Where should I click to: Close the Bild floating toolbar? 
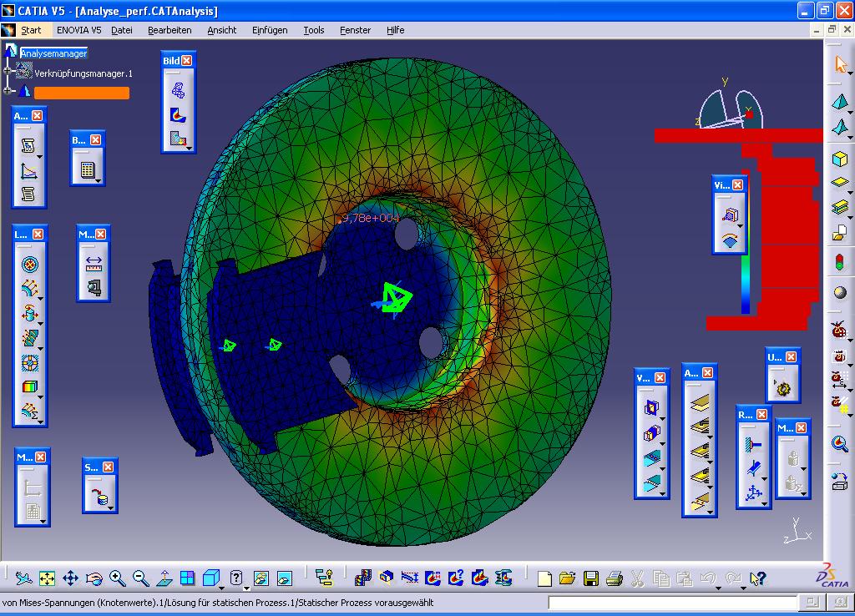[186, 60]
